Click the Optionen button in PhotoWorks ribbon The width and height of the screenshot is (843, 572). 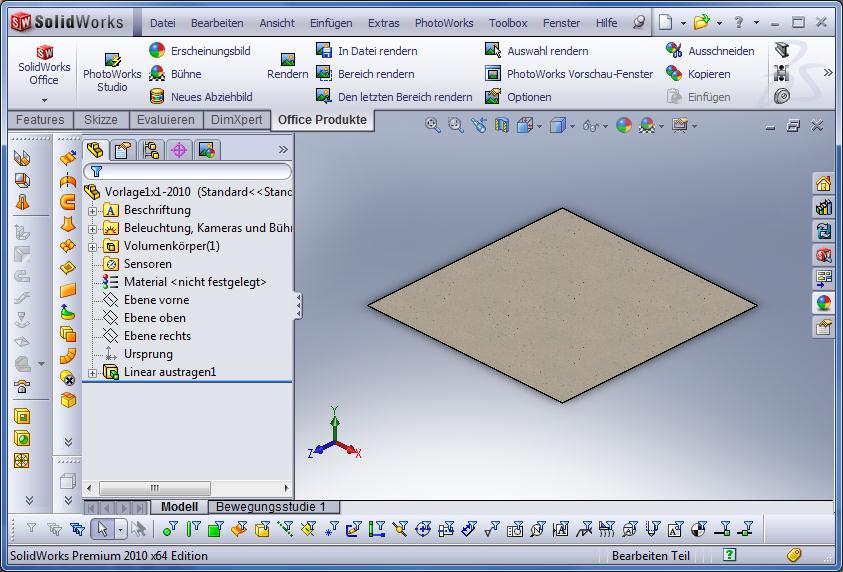493,97
